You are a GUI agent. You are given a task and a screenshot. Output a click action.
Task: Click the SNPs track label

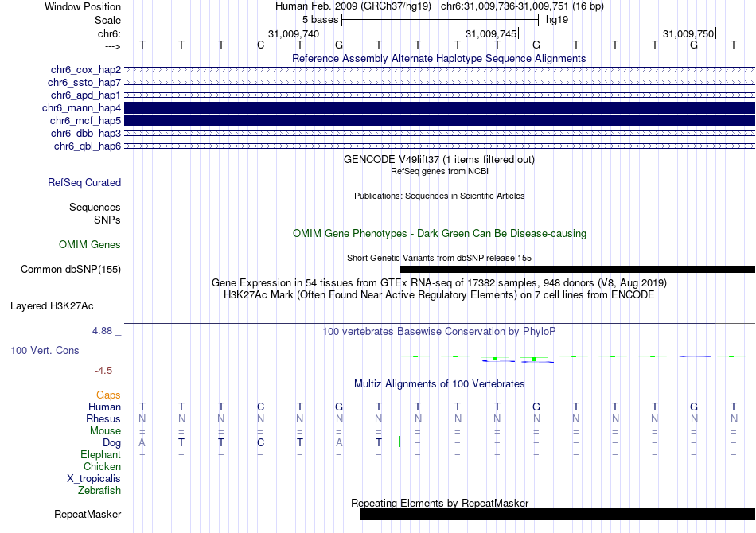click(x=107, y=220)
